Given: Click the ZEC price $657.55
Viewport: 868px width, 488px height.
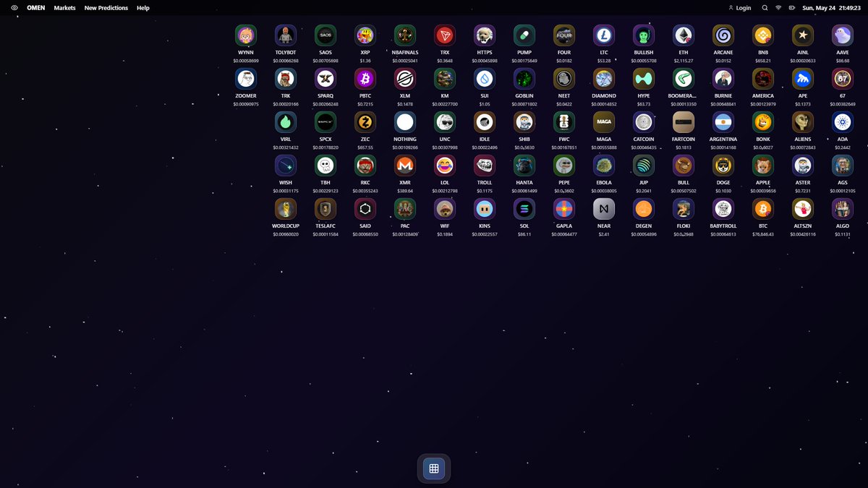Looking at the screenshot, I should coord(365,147).
